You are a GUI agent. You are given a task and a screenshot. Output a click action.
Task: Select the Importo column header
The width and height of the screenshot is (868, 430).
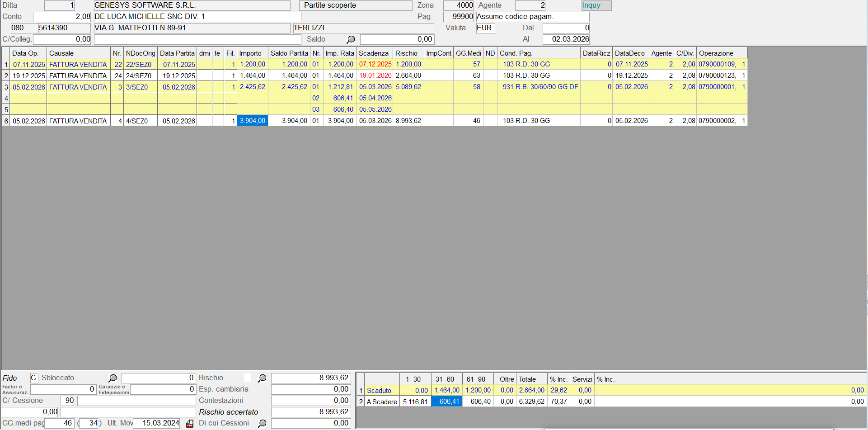[250, 53]
